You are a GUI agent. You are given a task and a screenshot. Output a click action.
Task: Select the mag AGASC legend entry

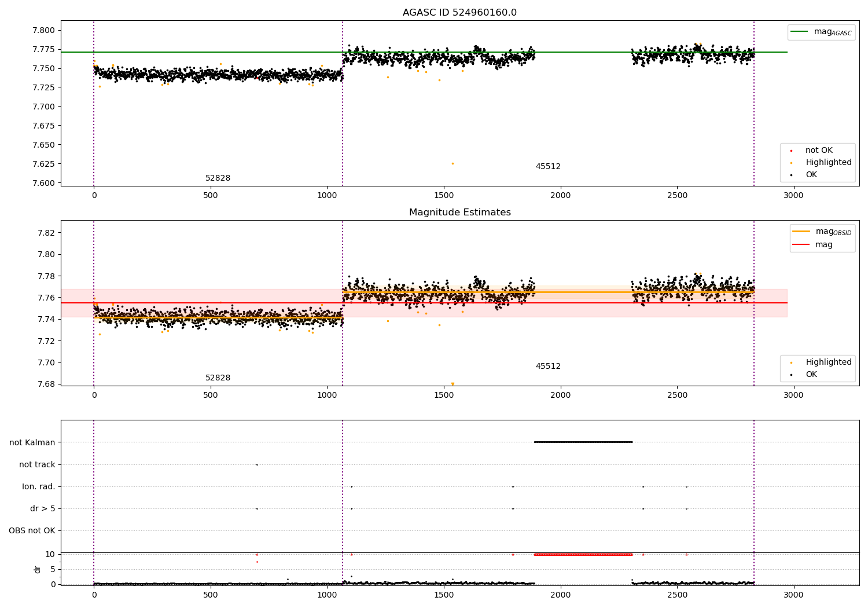click(821, 32)
